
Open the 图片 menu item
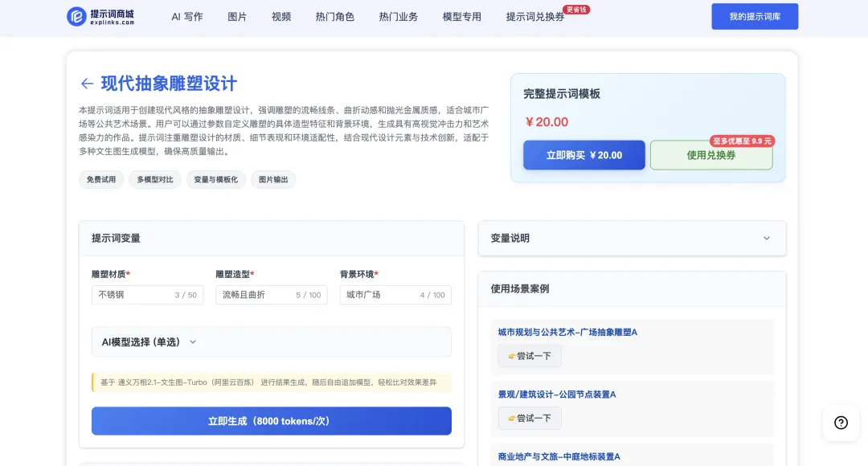(x=237, y=17)
